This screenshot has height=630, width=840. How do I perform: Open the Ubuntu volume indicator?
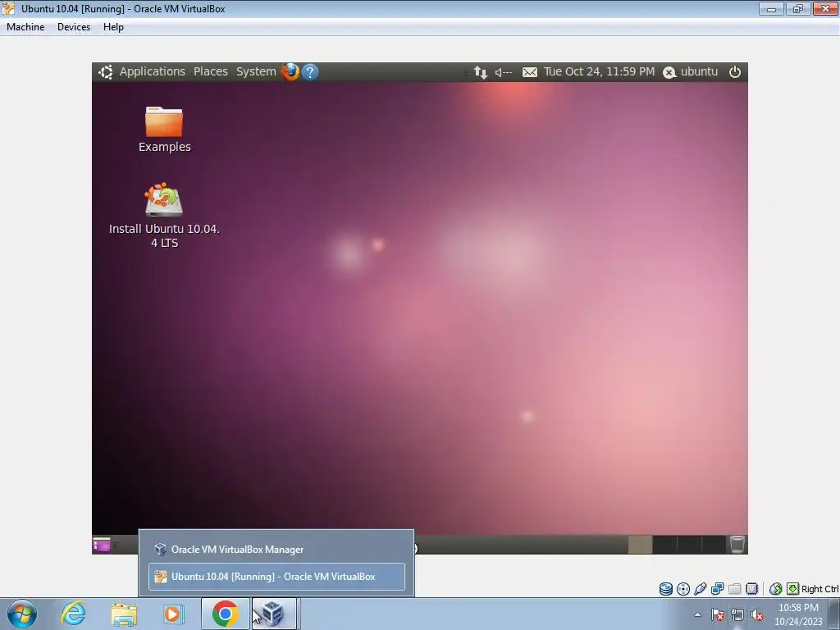503,72
